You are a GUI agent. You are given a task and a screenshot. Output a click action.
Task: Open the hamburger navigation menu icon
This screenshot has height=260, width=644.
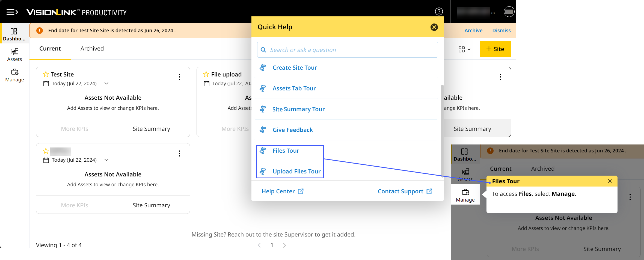point(12,12)
